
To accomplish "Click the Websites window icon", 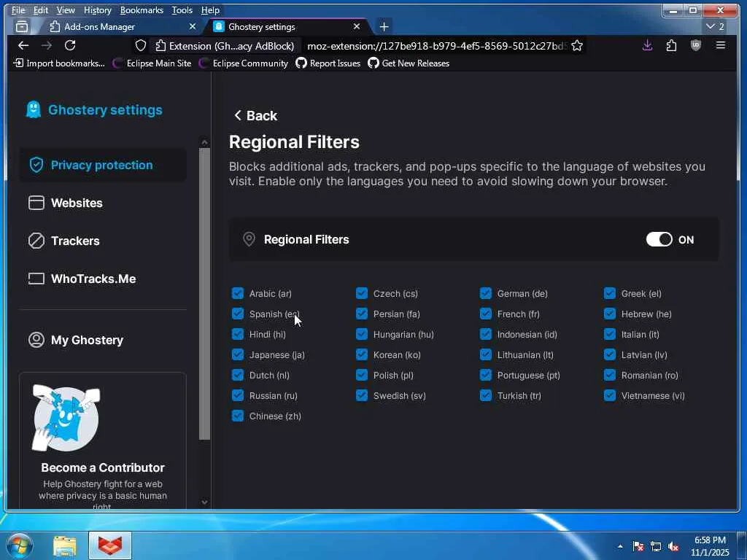I will pos(36,203).
